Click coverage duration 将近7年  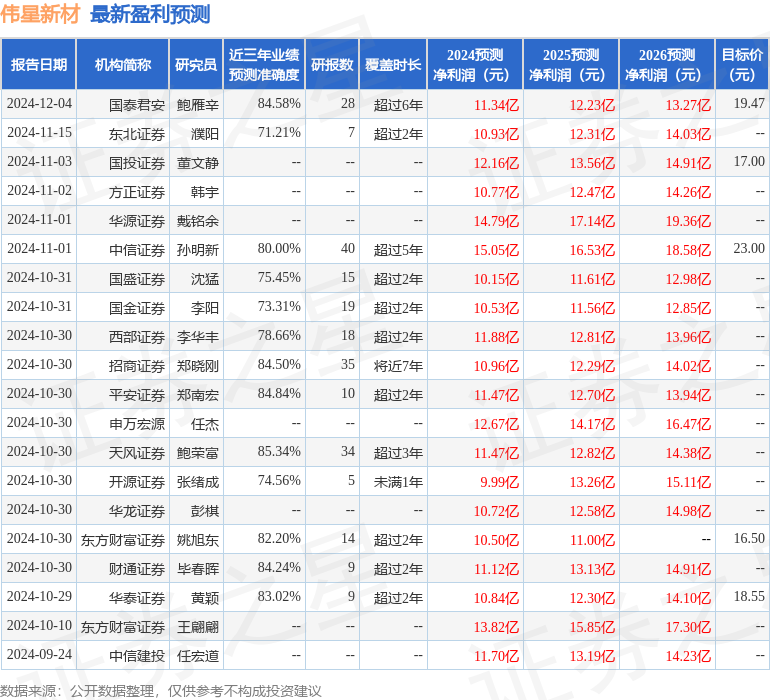pyautogui.click(x=398, y=365)
